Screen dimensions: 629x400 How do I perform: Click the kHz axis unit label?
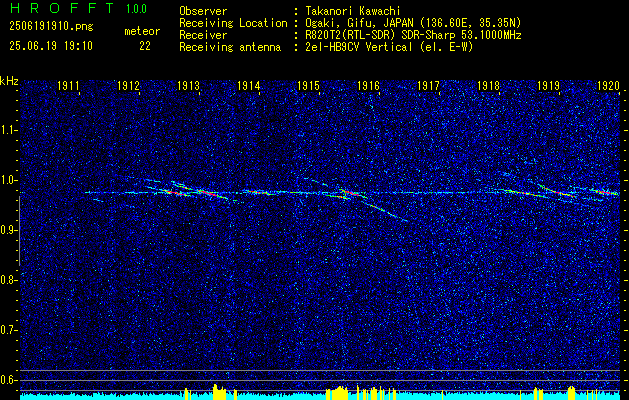9,81
